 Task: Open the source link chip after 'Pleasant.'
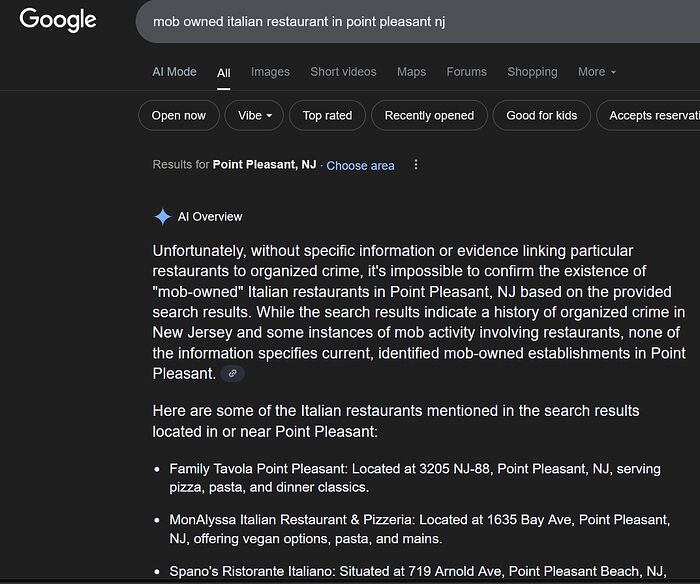[x=233, y=374]
